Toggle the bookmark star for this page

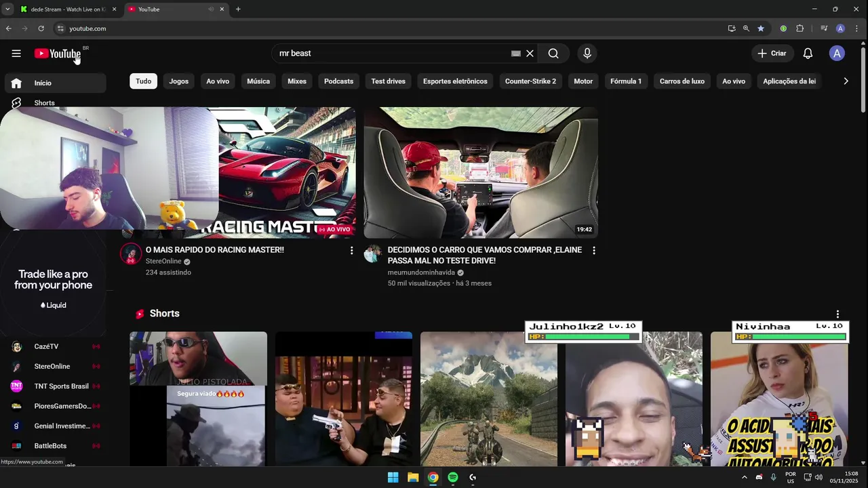point(761,28)
